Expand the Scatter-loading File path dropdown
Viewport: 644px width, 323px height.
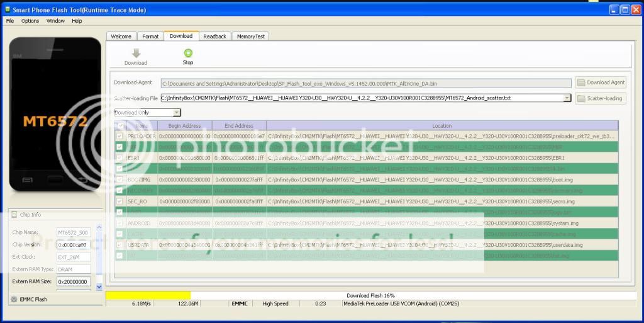[567, 98]
